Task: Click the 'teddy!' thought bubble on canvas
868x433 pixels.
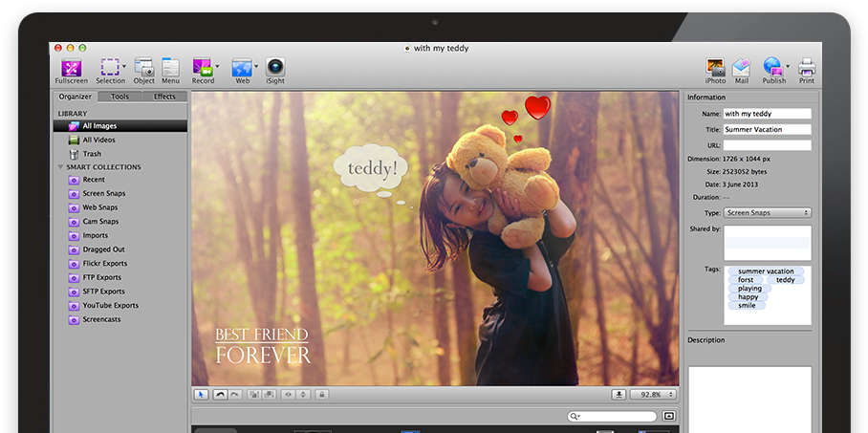Action: [372, 168]
